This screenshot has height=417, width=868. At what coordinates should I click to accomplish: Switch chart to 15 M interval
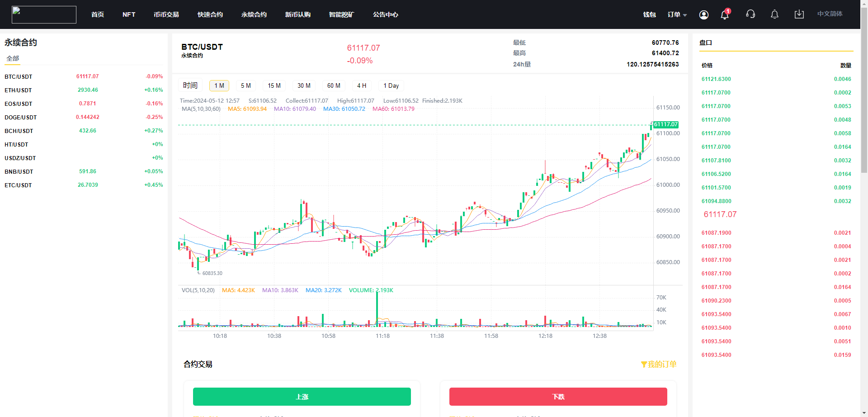[x=274, y=85]
